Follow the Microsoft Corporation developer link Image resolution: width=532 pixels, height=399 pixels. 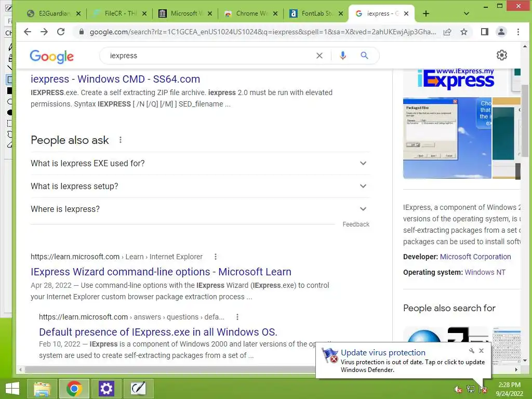[475, 257]
